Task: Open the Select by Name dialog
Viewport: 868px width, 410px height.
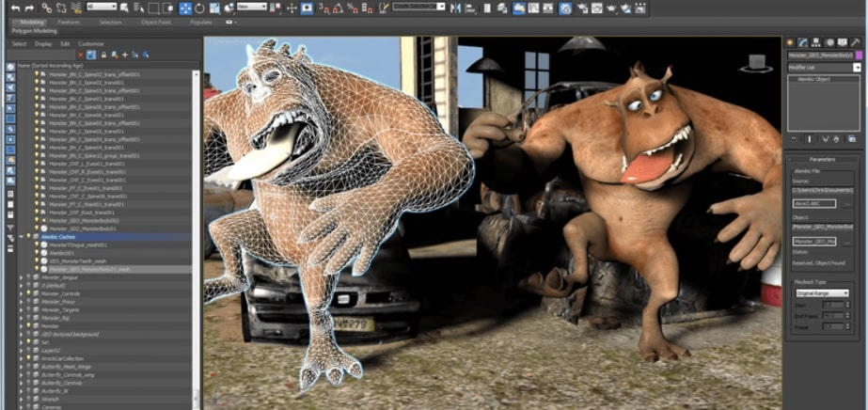Action: pos(139,8)
